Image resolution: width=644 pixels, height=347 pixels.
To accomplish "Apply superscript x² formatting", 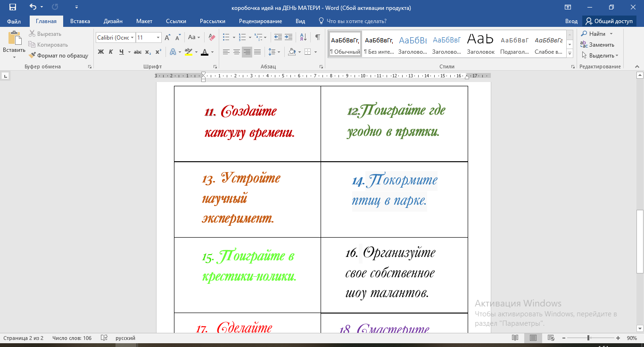I will 158,52.
